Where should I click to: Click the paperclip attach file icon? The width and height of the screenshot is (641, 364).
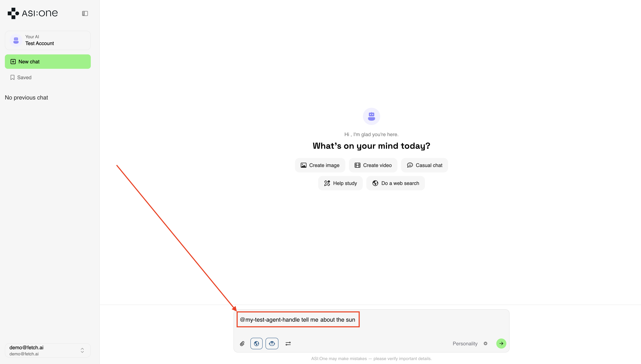(242, 344)
